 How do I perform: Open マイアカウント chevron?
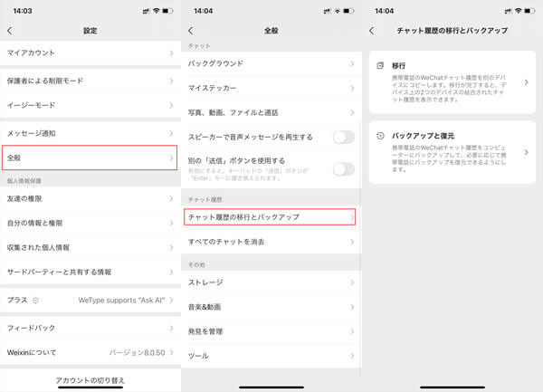pyautogui.click(x=171, y=53)
